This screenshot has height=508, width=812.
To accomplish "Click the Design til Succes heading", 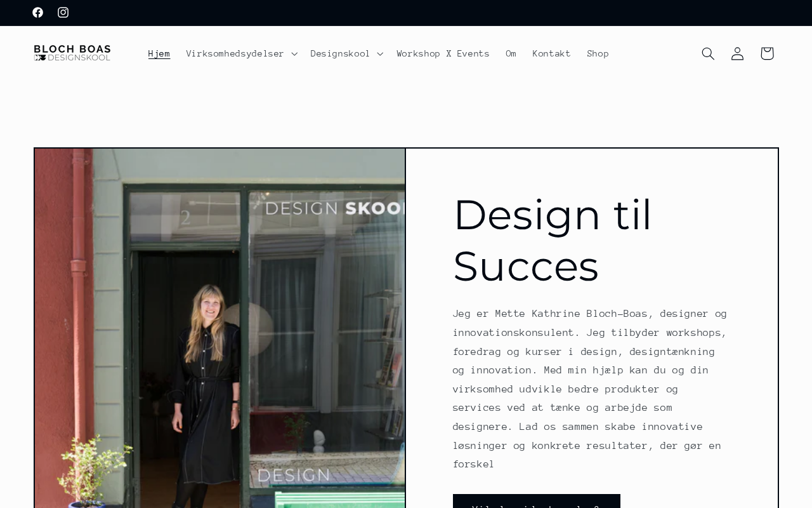I will (553, 240).
